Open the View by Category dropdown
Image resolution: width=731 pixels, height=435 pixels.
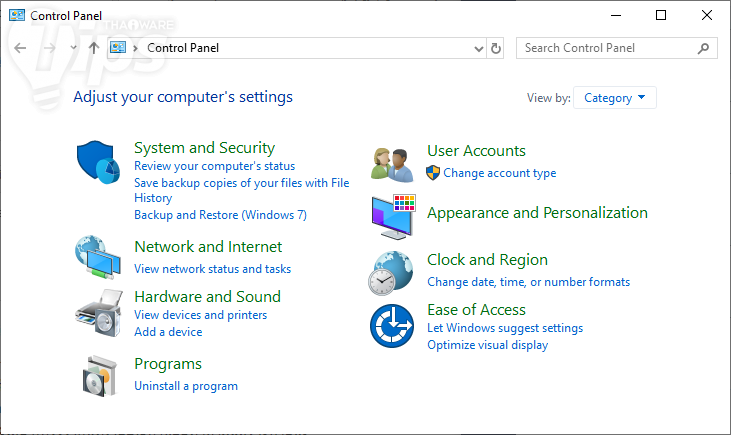click(615, 98)
